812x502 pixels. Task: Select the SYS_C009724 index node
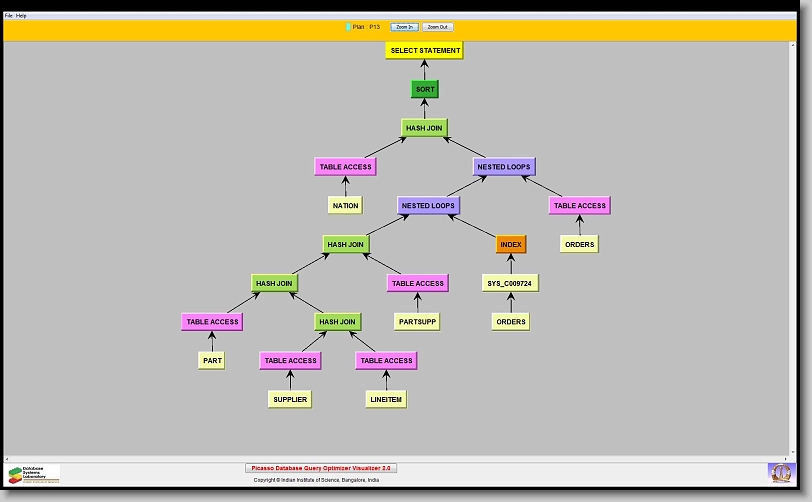click(510, 283)
